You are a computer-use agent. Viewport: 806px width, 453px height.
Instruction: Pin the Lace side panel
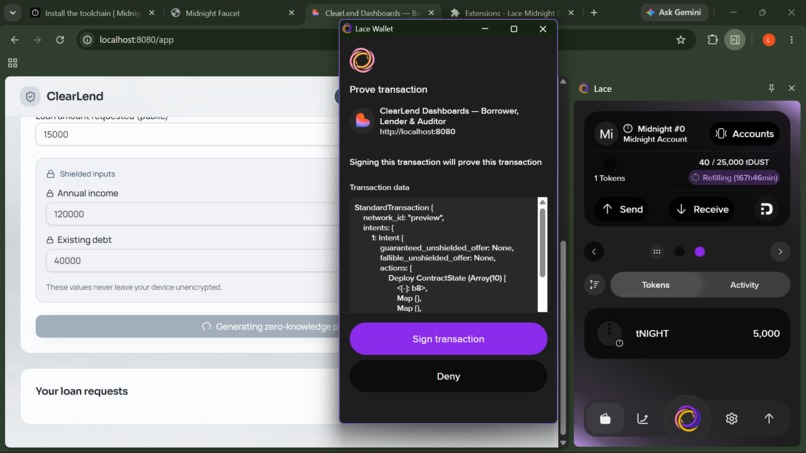[x=771, y=88]
